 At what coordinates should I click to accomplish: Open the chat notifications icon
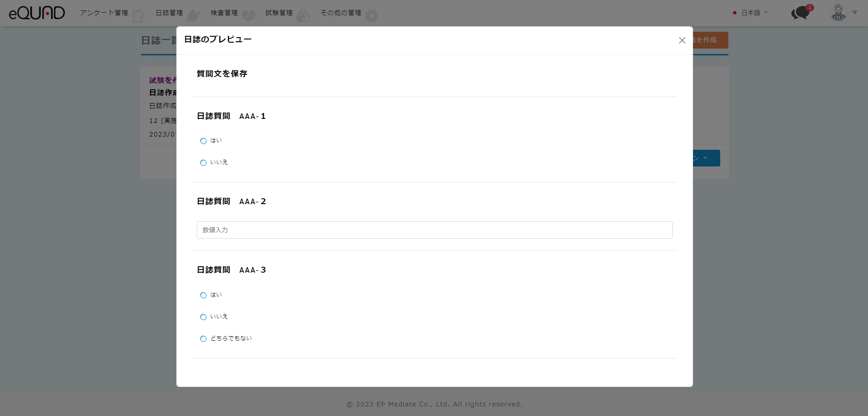coord(801,13)
